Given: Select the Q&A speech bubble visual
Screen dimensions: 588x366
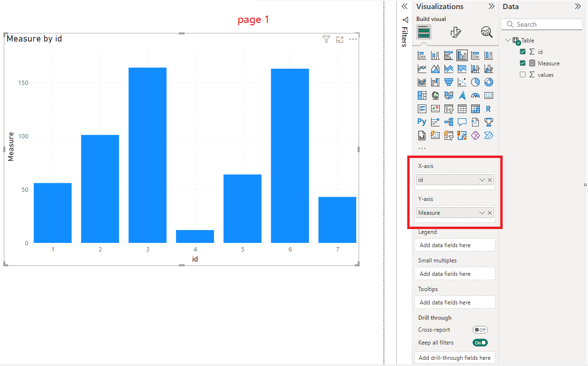Looking at the screenshot, I should point(462,122).
